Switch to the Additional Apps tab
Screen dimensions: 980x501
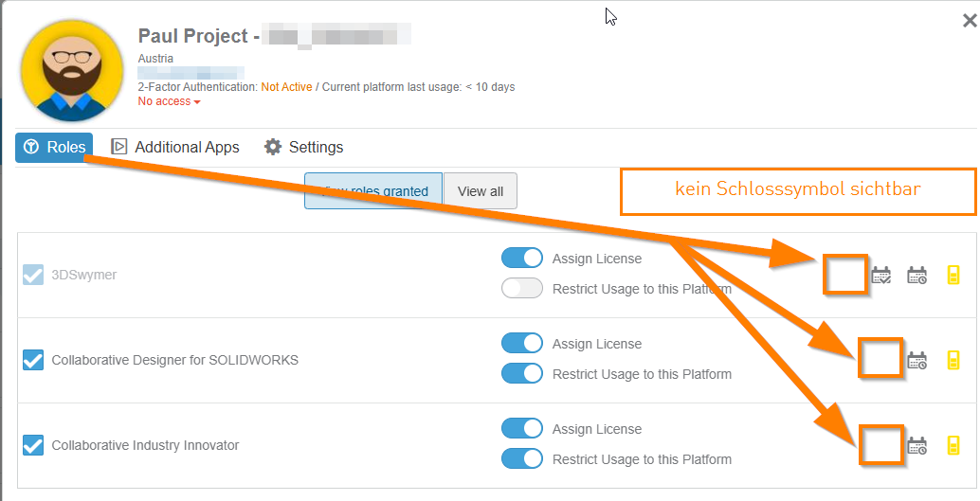pyautogui.click(x=175, y=147)
